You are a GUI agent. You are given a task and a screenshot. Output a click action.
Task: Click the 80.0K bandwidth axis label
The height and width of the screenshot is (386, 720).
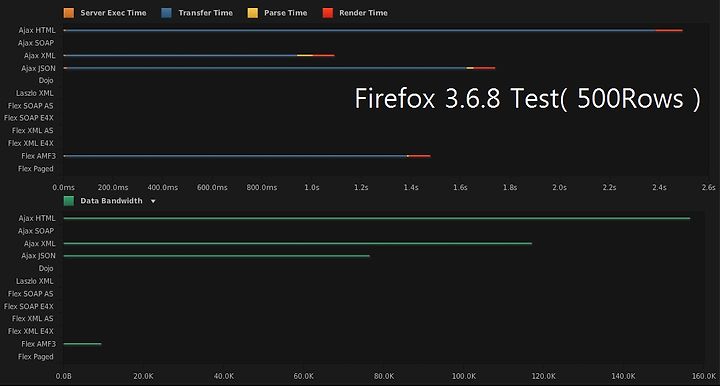pos(384,376)
